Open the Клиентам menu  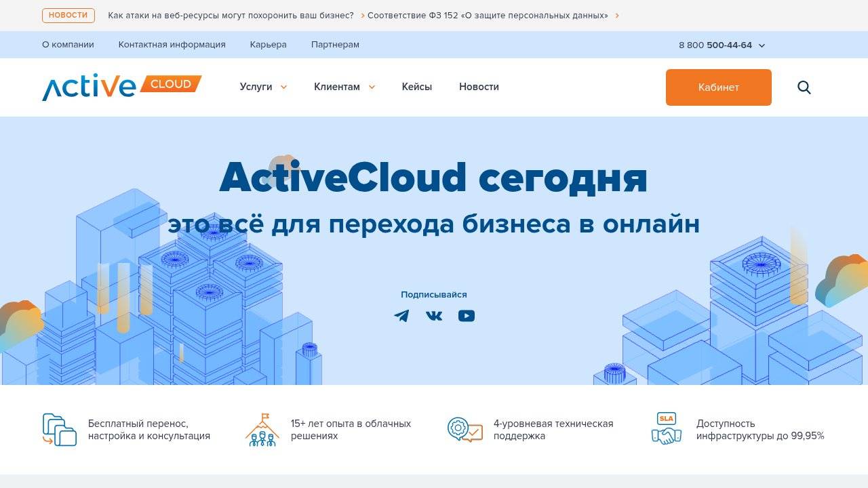(x=337, y=87)
